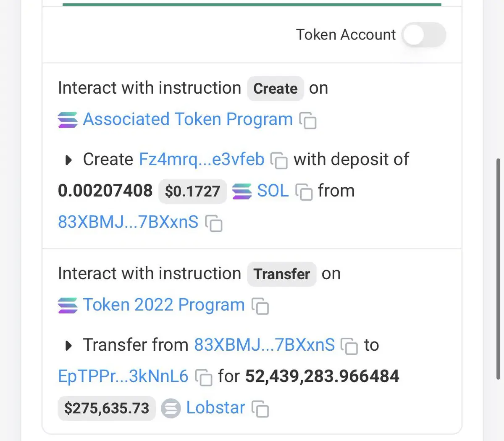Copy the 83XBMJ...7BXxnS address under Create
Image resolution: width=504 pixels, height=441 pixels.
pyautogui.click(x=214, y=223)
